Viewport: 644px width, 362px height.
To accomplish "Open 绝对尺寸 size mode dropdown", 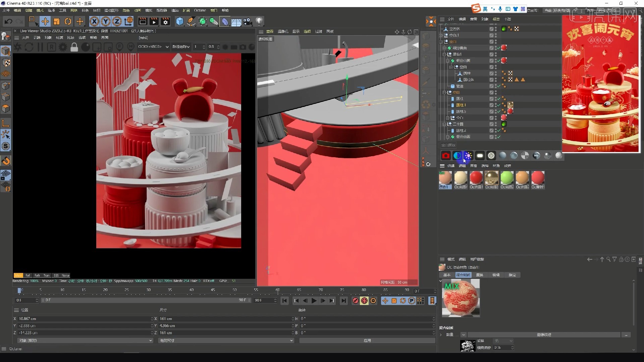I will click(x=226, y=340).
